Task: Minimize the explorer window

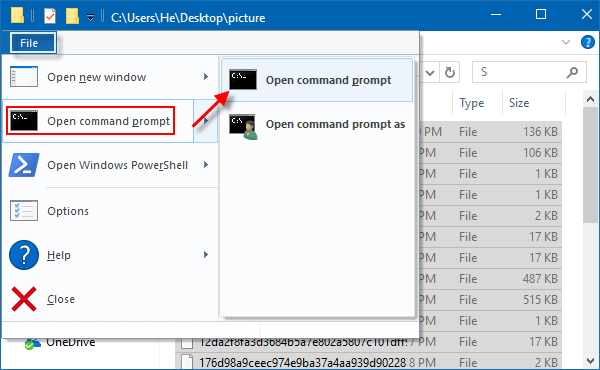Action: click(496, 15)
